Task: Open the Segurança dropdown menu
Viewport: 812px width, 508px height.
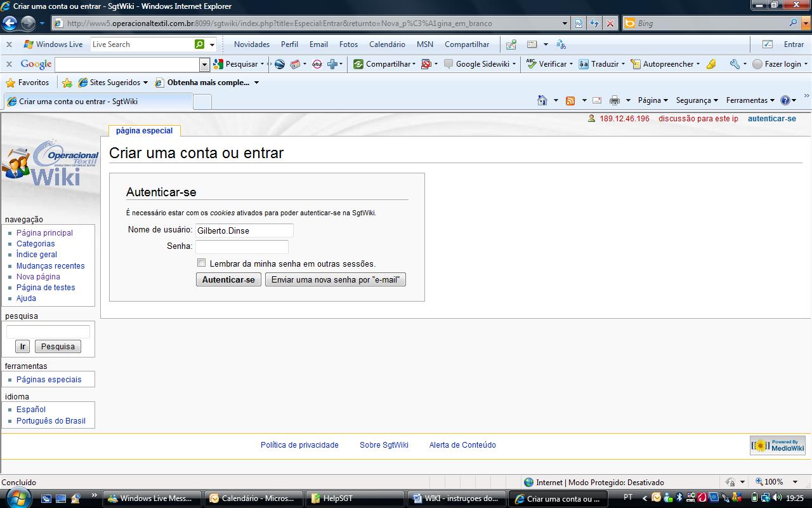Action: [697, 100]
